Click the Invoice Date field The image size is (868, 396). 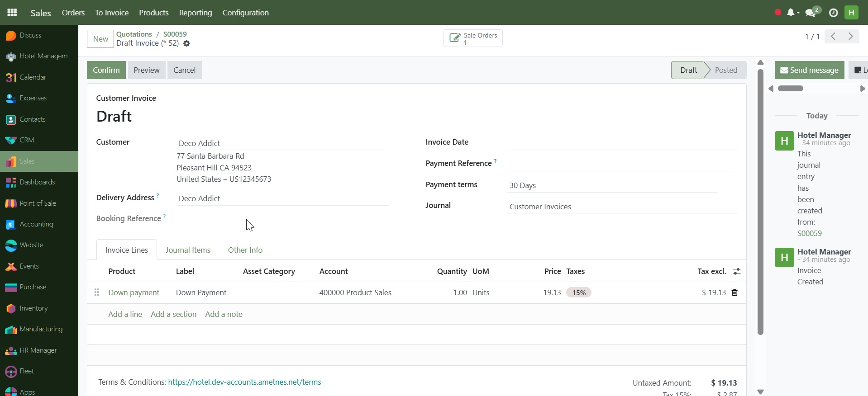click(x=621, y=142)
